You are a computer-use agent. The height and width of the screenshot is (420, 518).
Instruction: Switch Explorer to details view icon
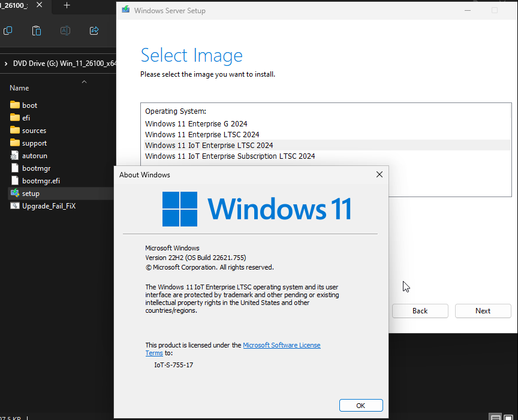tap(495, 417)
